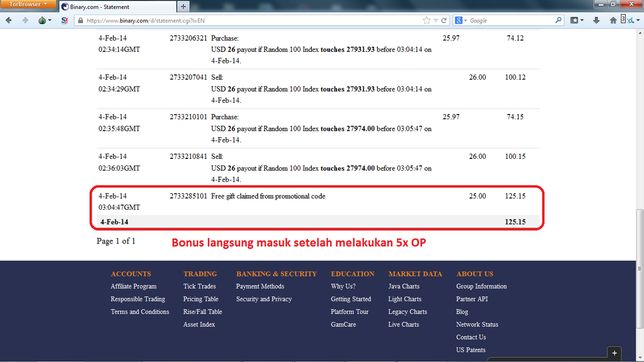Reload the page with refresh icon
The image size is (644, 362).
point(444,21)
